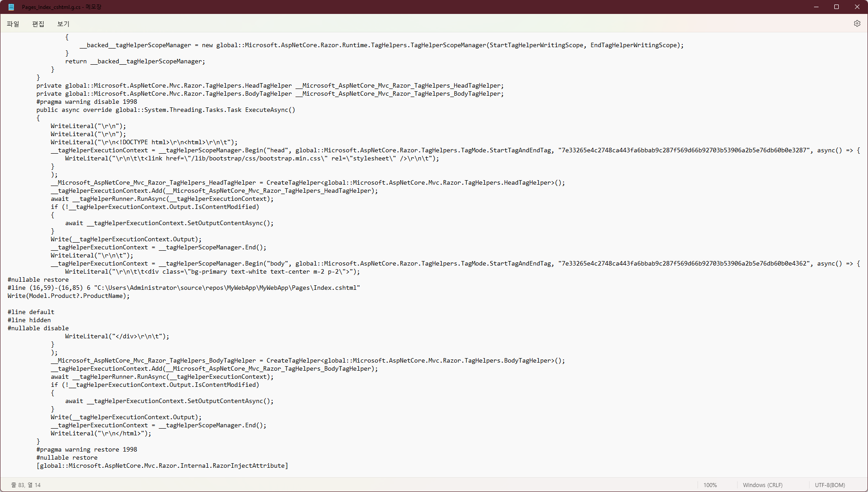Open the 파일 menu
Screen dimensions: 868x492
pos(13,24)
